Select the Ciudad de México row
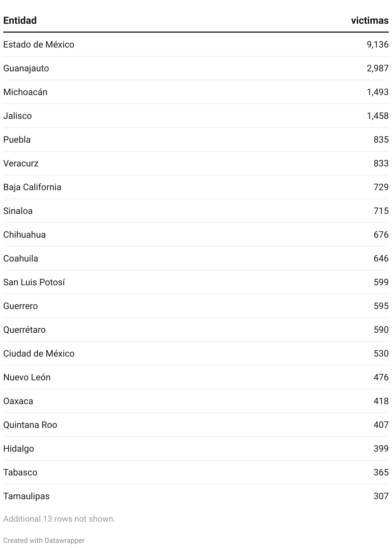Screen dimensions: 392x548 click(196, 353)
